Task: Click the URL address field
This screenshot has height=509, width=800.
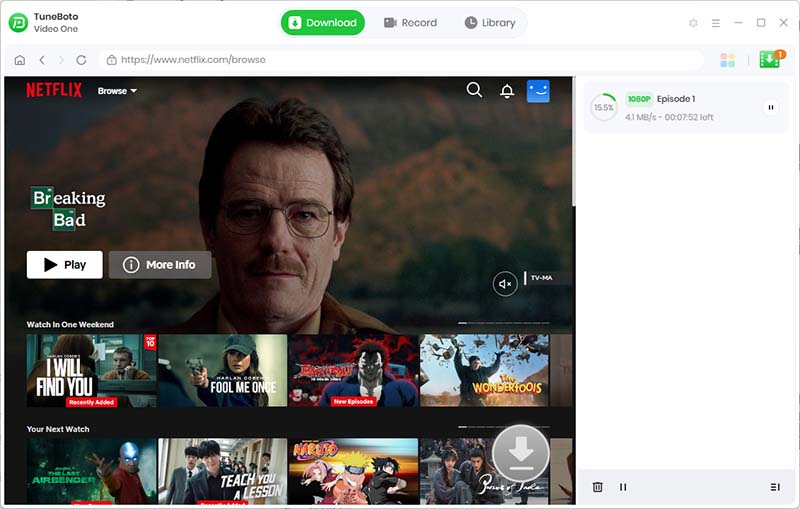Action: (x=401, y=60)
